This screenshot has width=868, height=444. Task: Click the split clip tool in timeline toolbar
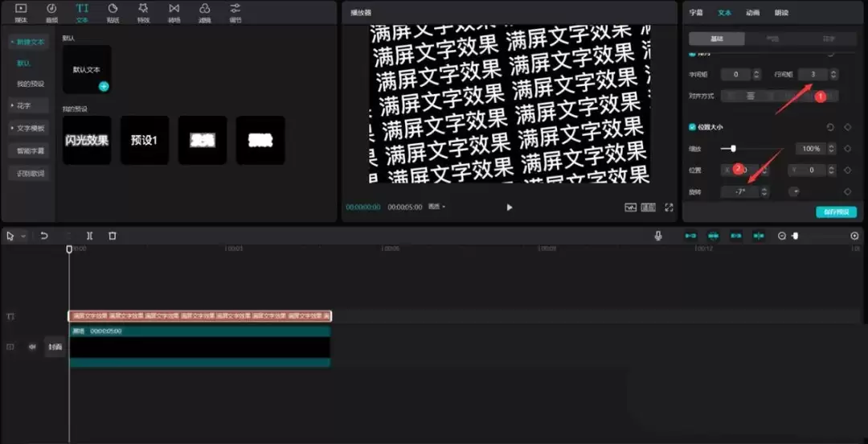tap(90, 236)
